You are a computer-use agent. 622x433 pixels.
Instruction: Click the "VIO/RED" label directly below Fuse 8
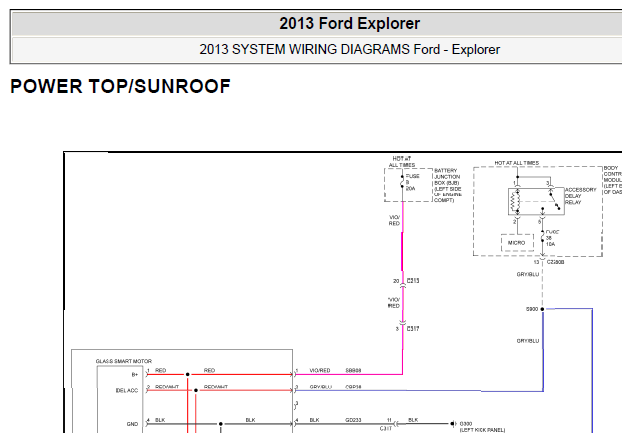(394, 220)
